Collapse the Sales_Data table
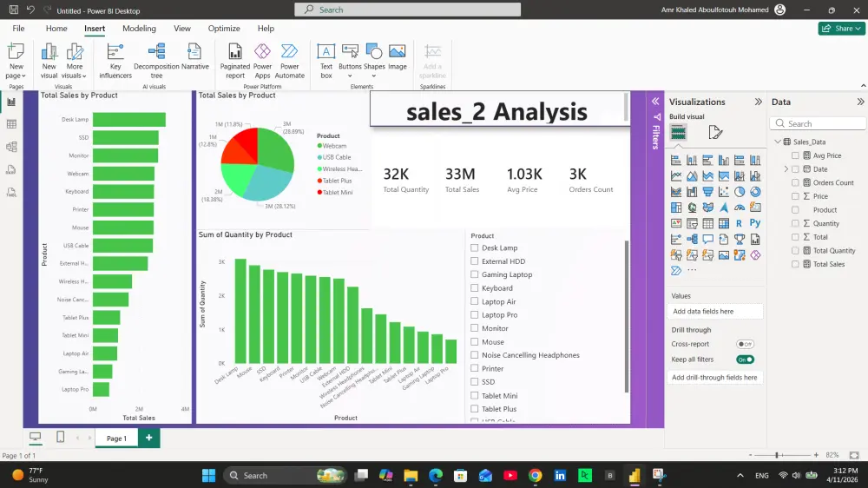This screenshot has width=868, height=488. pyautogui.click(x=778, y=142)
